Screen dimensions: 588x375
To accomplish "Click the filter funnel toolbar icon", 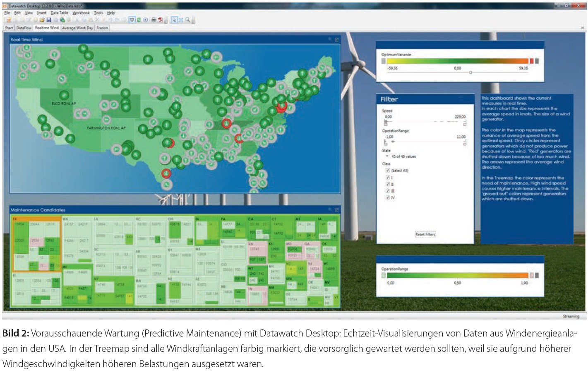I will (x=132, y=20).
